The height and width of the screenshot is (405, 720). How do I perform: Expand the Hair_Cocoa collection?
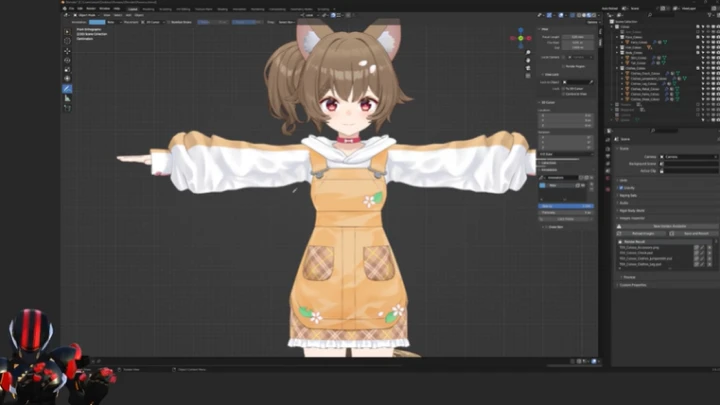click(x=617, y=47)
